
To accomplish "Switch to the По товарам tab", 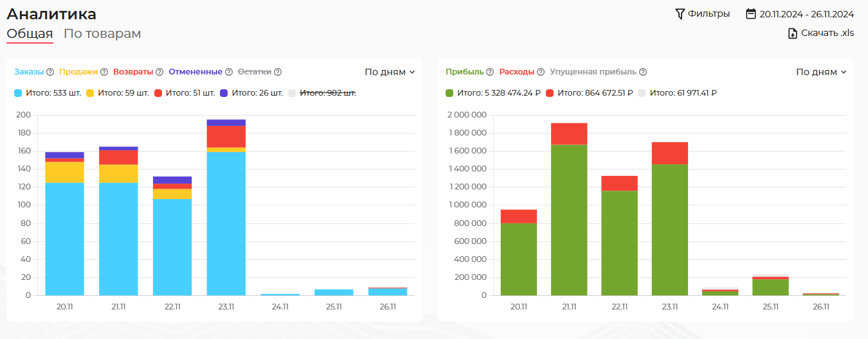I will coord(102,33).
